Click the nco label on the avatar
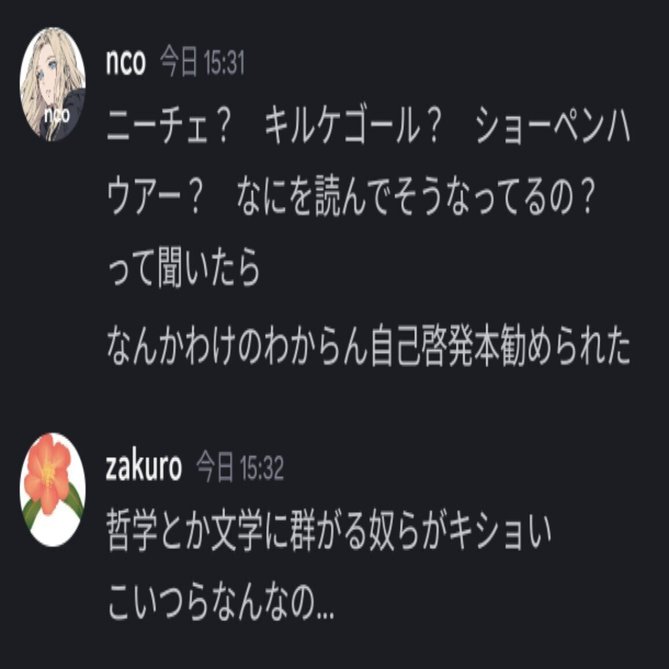The height and width of the screenshot is (669, 669). tap(57, 115)
